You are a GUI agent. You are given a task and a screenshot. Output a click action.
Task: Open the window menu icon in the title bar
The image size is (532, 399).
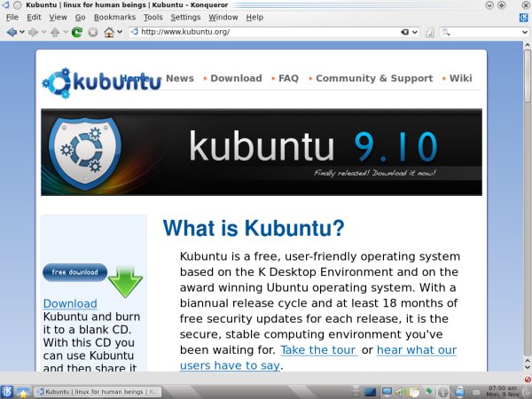pos(5,4)
